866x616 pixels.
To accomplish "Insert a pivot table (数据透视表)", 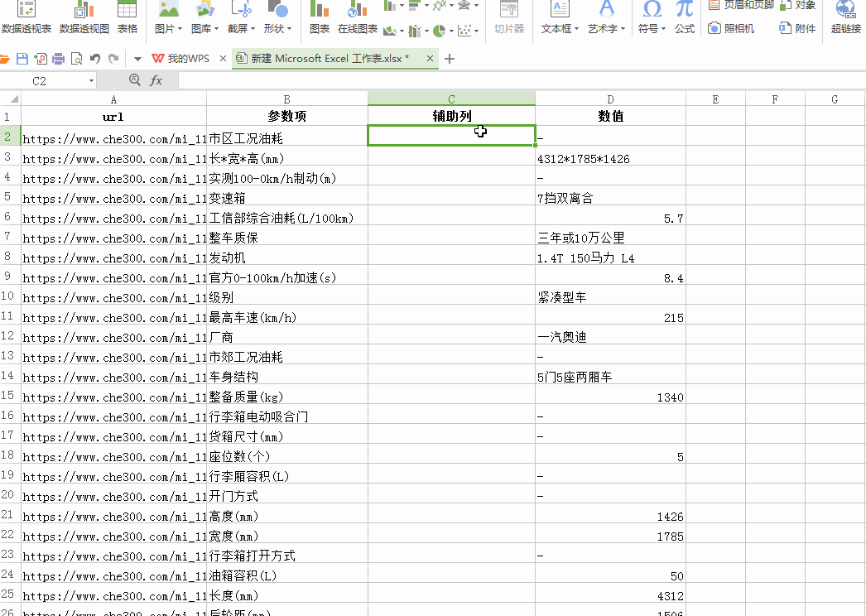I will [26, 17].
